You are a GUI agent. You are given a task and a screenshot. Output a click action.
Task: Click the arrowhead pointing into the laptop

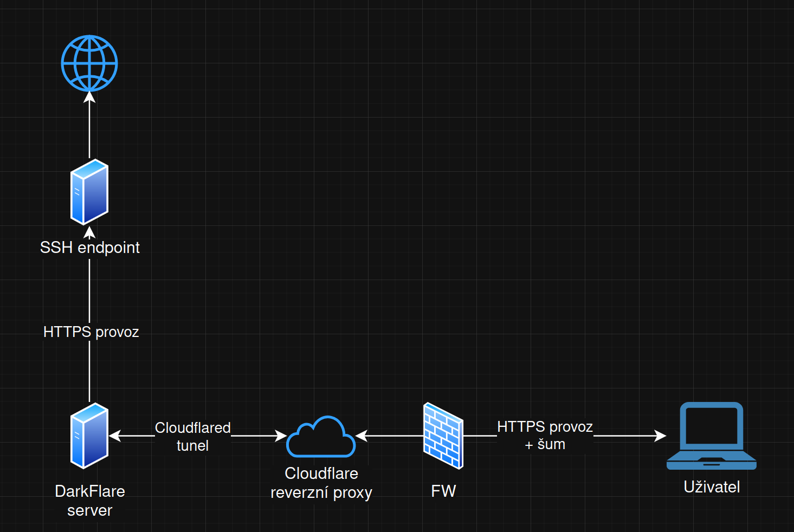(x=660, y=436)
